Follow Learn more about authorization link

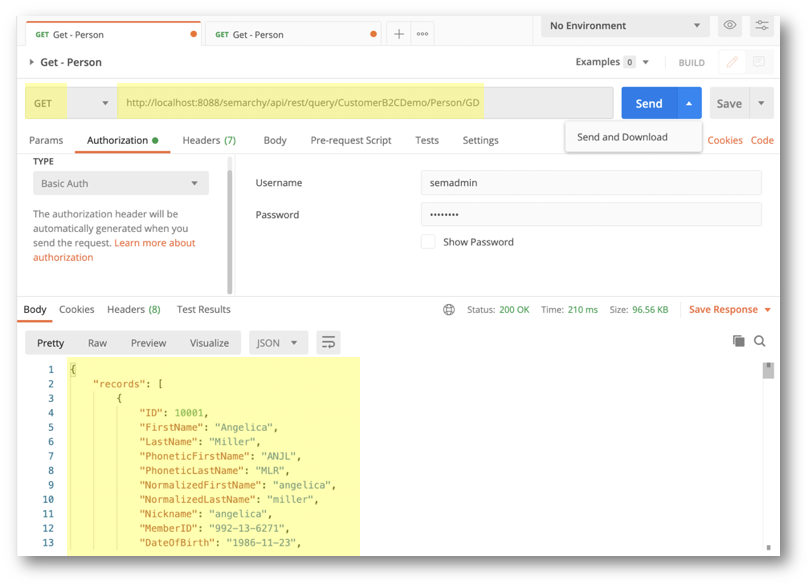point(114,250)
